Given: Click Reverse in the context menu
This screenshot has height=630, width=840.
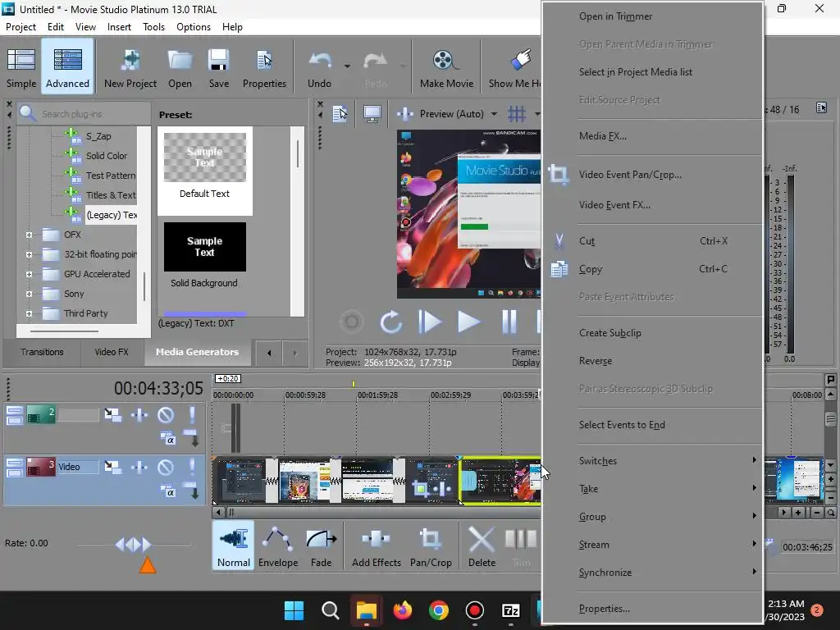Looking at the screenshot, I should pyautogui.click(x=653, y=361).
